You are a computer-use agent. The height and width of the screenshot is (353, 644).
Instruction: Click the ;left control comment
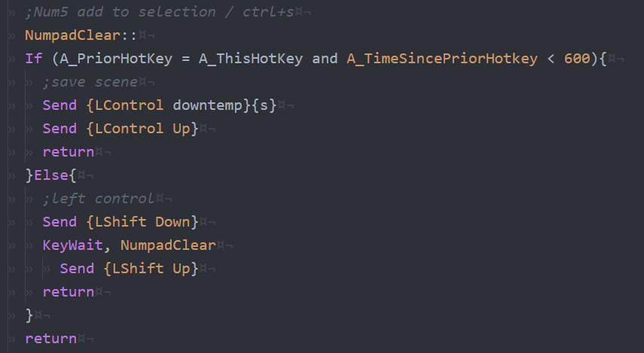coord(99,199)
